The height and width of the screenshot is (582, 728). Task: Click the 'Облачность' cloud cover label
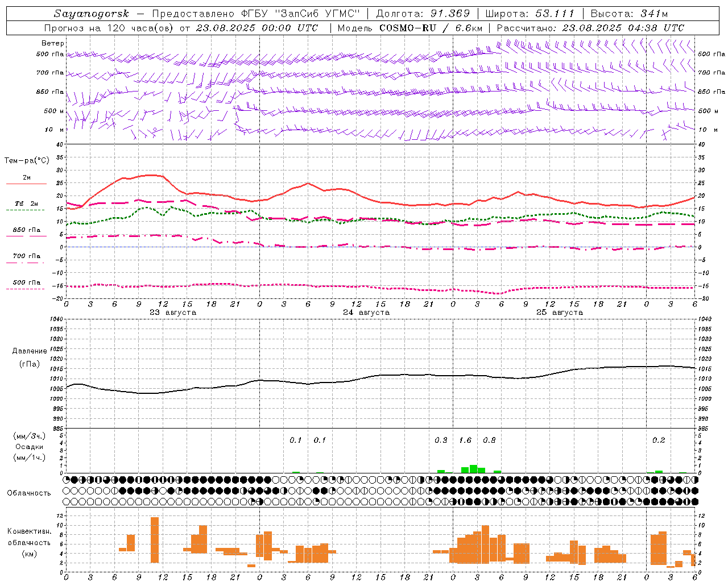29,493
